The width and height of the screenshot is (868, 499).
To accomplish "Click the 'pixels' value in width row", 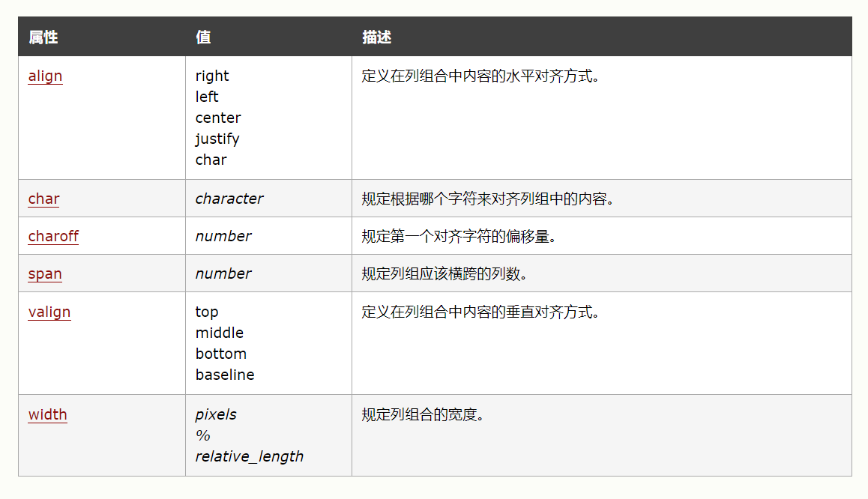I will point(216,414).
